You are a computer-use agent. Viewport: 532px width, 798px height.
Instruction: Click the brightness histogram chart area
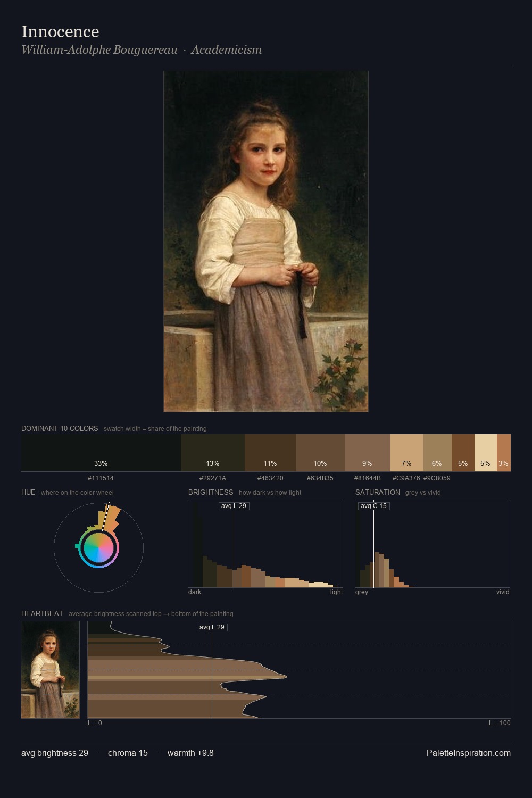265,544
